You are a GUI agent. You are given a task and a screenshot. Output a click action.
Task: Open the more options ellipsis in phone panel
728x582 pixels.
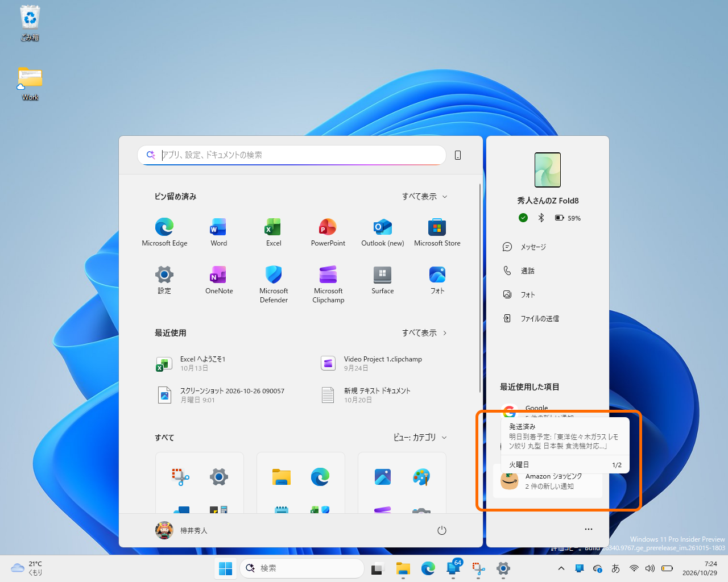(x=589, y=529)
